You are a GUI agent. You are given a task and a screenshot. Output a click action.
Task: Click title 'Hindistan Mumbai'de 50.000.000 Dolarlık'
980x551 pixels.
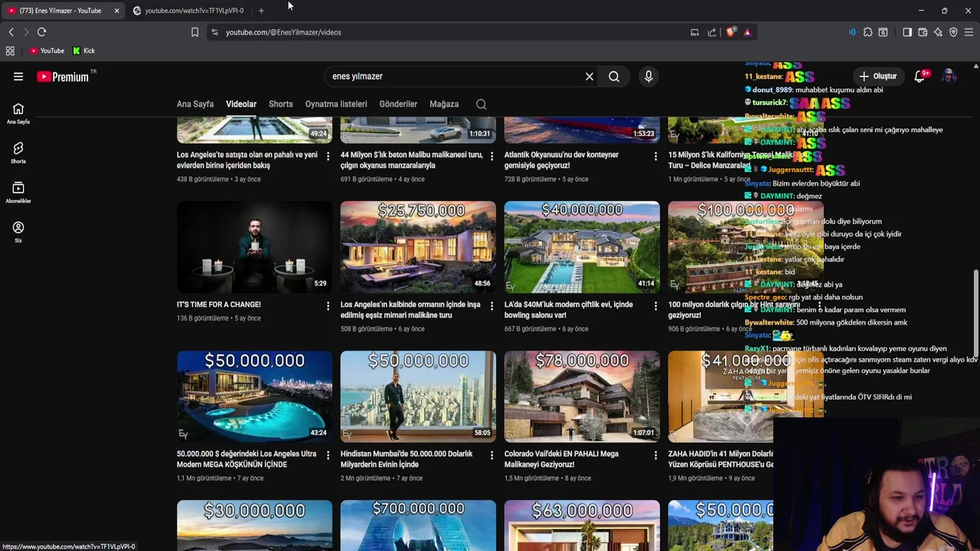(407, 459)
